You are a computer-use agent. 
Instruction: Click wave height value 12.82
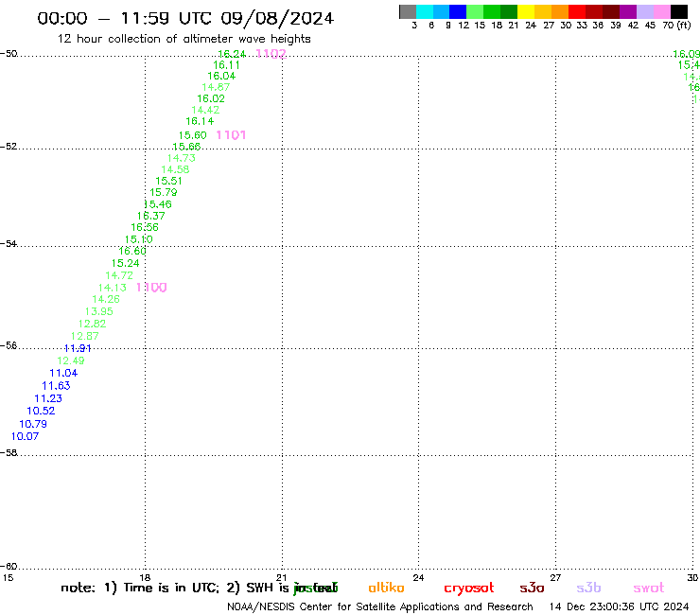coord(93,324)
